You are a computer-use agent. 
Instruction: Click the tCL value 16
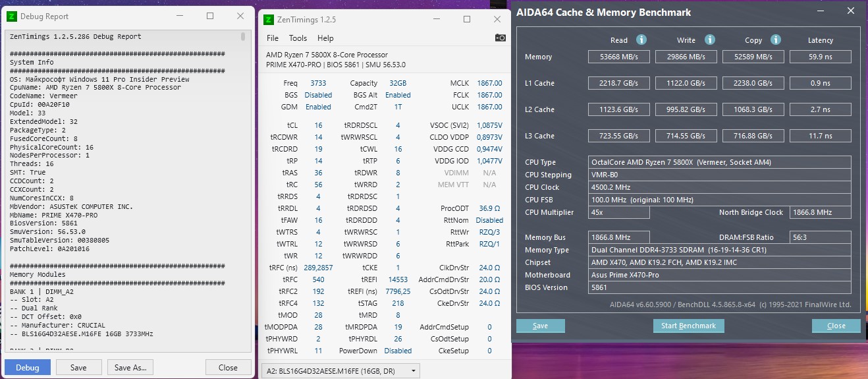318,125
